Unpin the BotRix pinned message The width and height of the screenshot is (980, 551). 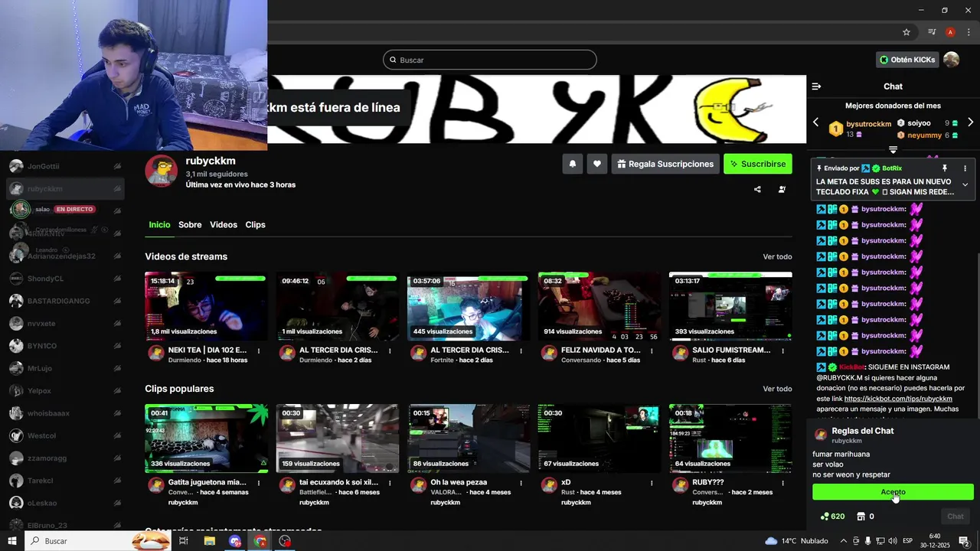945,168
